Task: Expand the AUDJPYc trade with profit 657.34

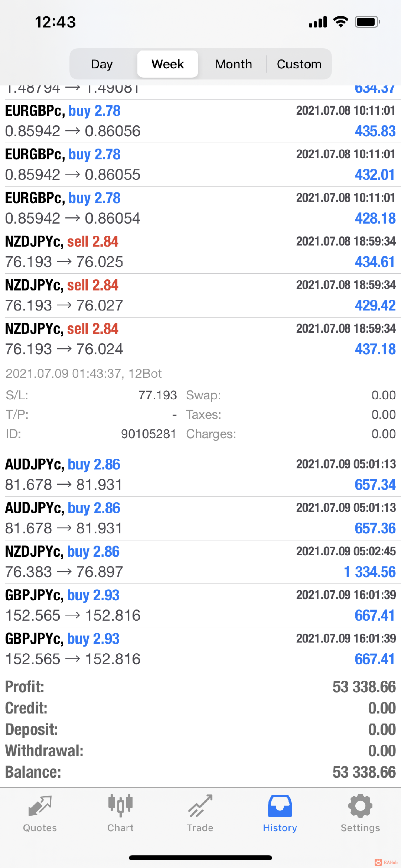Action: pyautogui.click(x=200, y=474)
